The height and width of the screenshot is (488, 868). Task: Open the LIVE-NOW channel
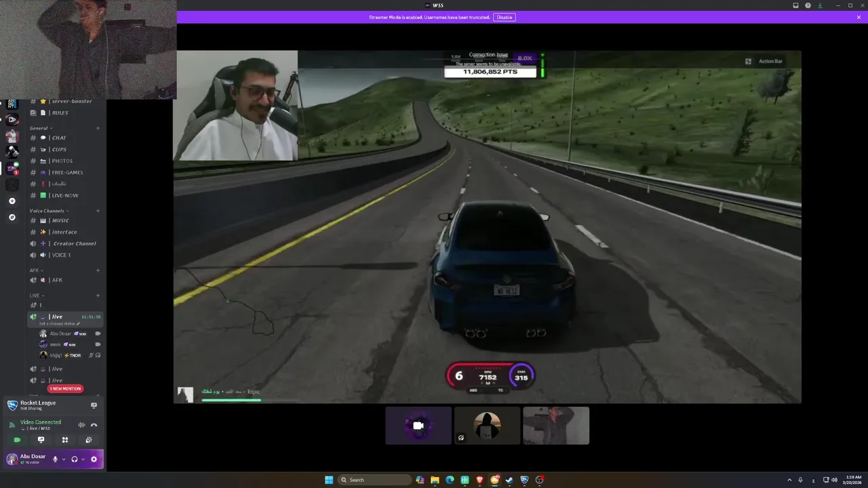coord(66,195)
